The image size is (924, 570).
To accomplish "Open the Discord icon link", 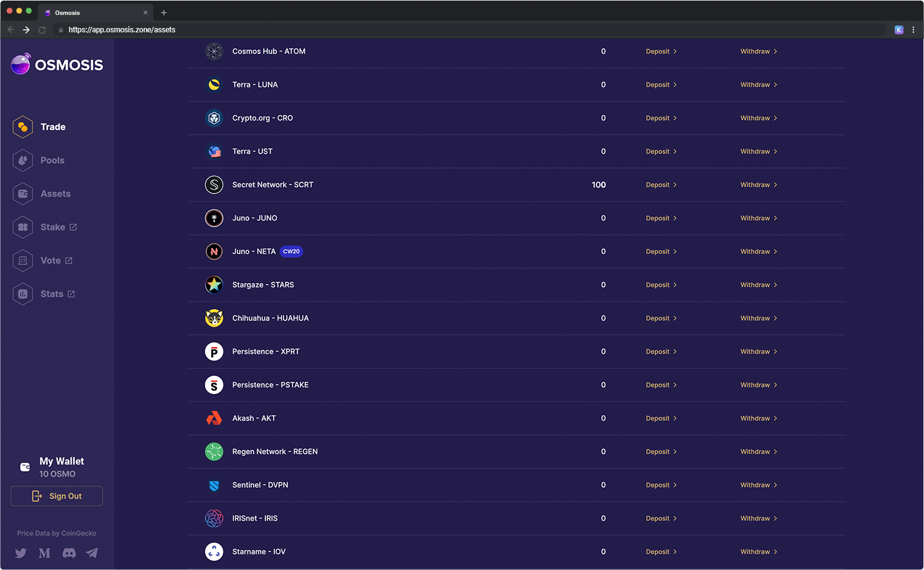I will tap(69, 553).
